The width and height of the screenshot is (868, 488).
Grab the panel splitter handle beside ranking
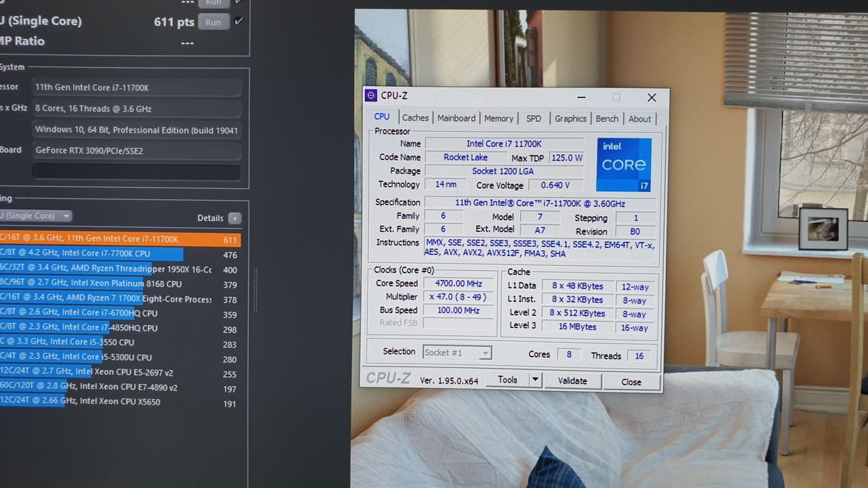(256, 290)
